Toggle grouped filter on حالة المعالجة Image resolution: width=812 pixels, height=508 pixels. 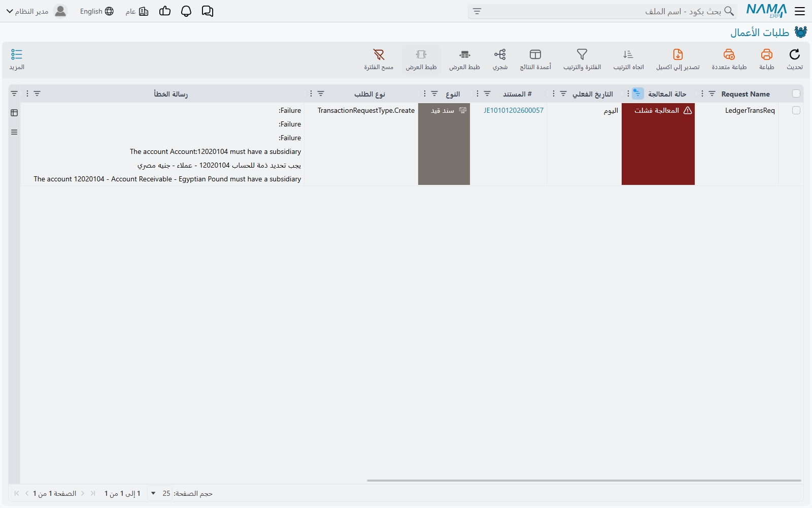pos(637,93)
